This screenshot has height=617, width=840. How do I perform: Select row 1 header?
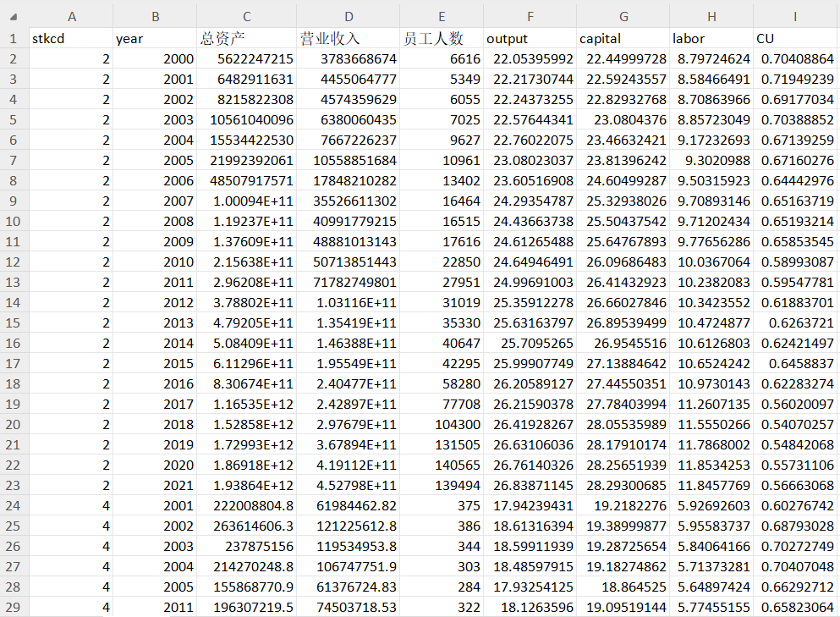(14, 39)
